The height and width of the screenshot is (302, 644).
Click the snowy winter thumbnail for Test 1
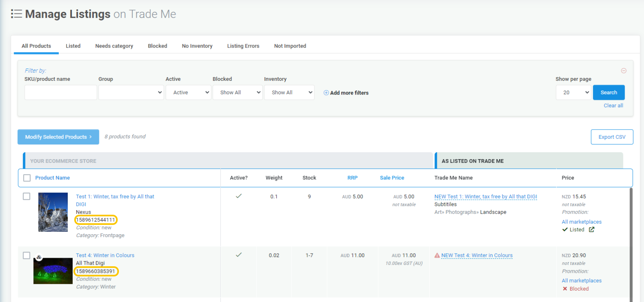53,212
